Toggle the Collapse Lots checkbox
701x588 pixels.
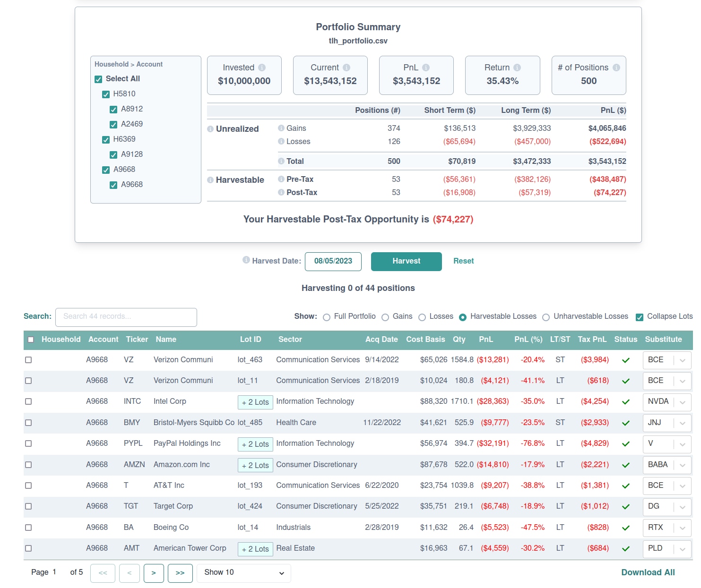click(x=640, y=317)
